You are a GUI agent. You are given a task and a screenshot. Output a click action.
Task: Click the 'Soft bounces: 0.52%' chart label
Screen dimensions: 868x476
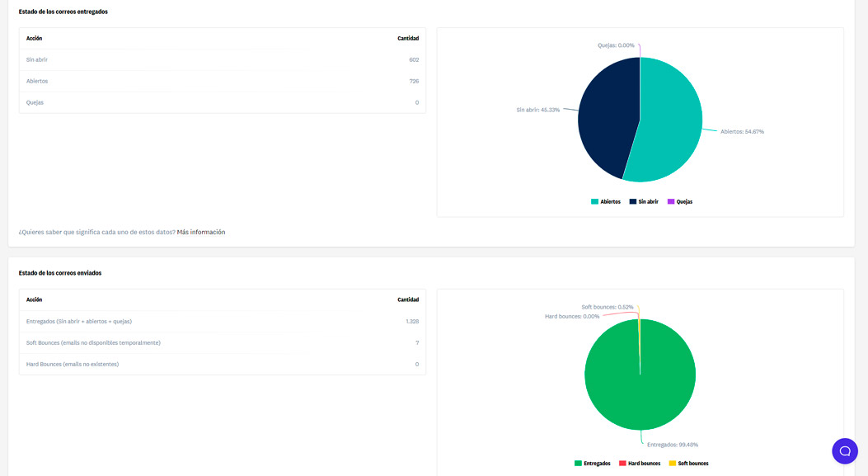click(608, 307)
